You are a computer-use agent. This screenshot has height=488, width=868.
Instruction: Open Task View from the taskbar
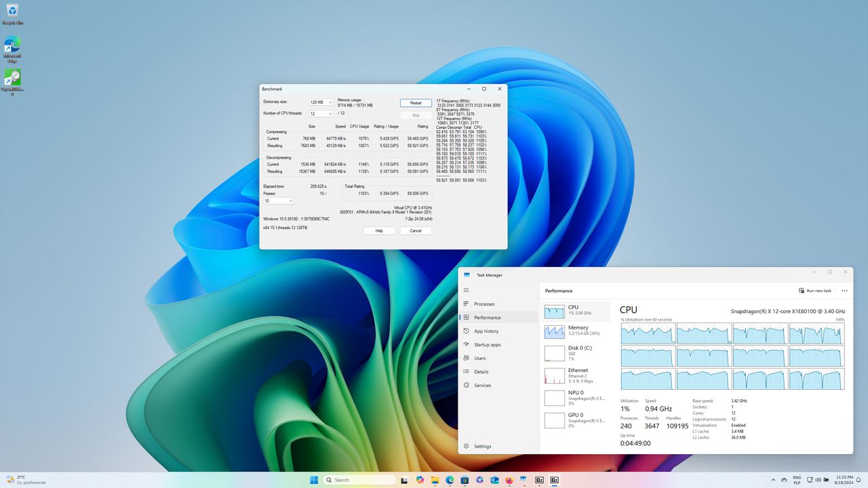click(x=404, y=480)
